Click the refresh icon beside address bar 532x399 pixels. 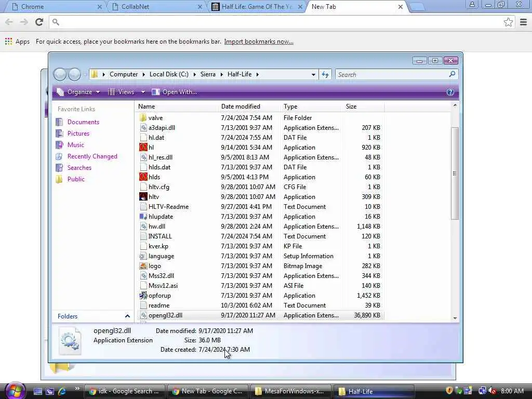point(325,74)
